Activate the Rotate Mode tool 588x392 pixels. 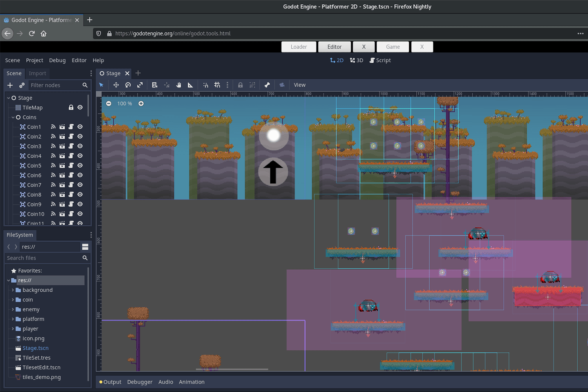128,85
